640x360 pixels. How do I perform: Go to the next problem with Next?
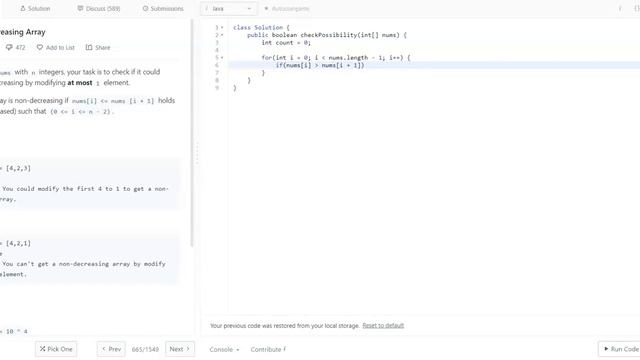180,349
